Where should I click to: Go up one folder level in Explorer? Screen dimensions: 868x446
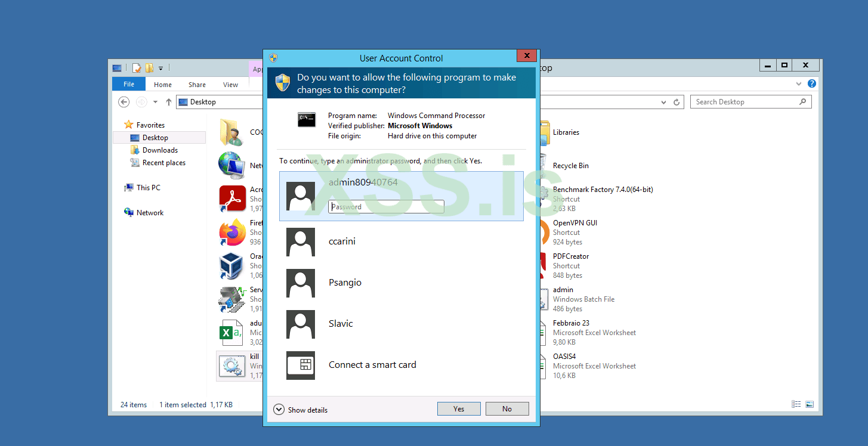click(169, 102)
